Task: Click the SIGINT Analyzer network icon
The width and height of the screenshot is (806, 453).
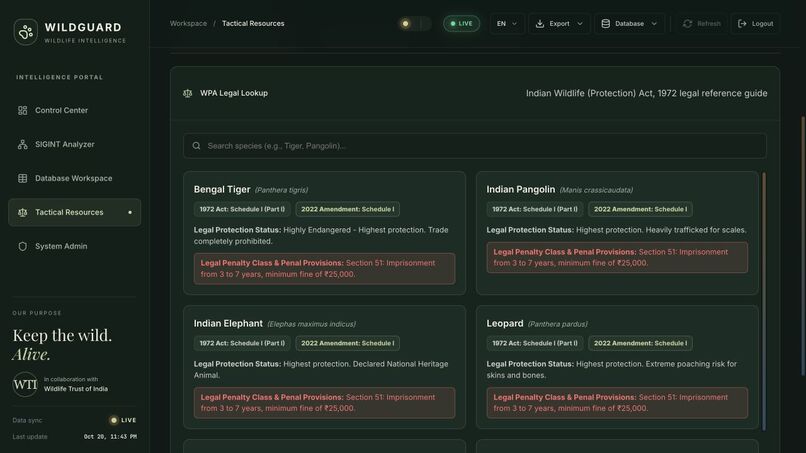Action: click(23, 144)
